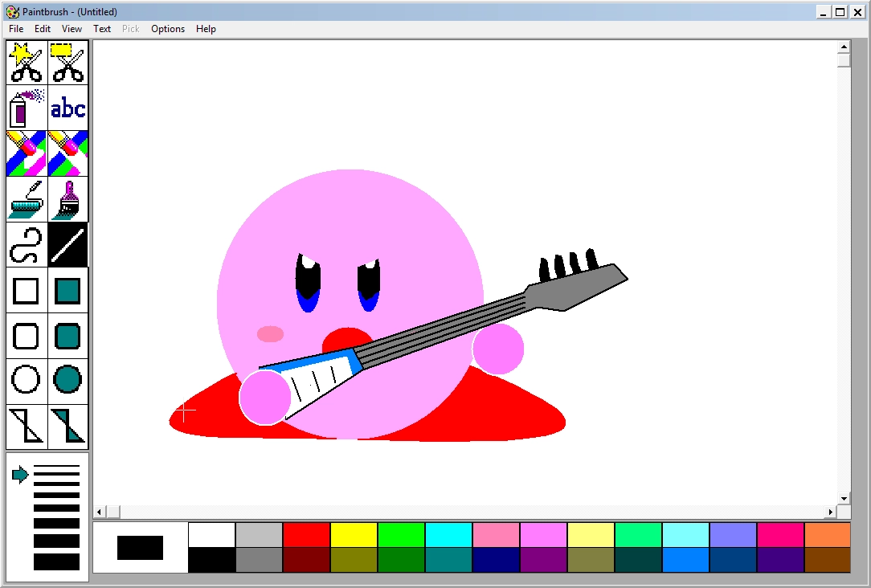Choose the Airbrush spray can tool

click(x=27, y=108)
